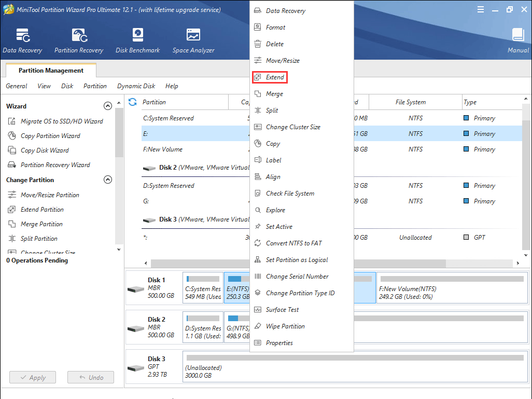Screen dimensions: 532x399
Task: Collapse the Change Partition section
Action: pos(107,180)
